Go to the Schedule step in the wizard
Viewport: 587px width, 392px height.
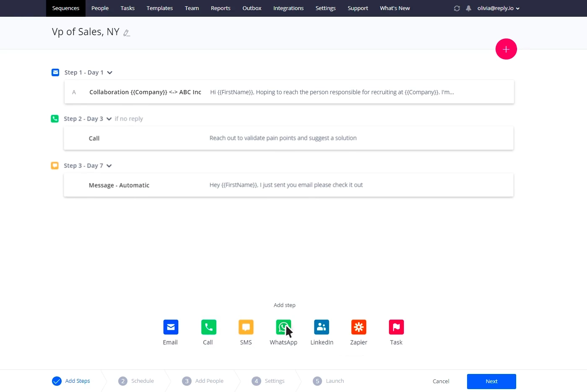pyautogui.click(x=136, y=381)
